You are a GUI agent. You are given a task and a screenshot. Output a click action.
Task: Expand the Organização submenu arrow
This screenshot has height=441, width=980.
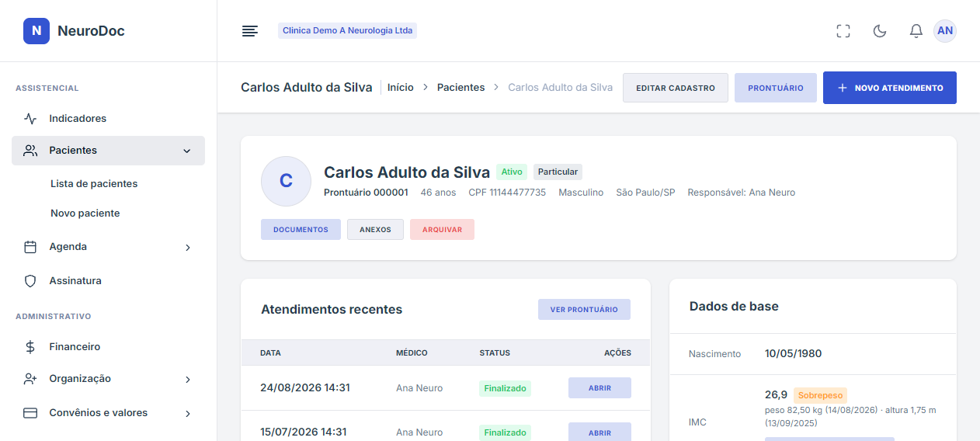[x=187, y=380]
